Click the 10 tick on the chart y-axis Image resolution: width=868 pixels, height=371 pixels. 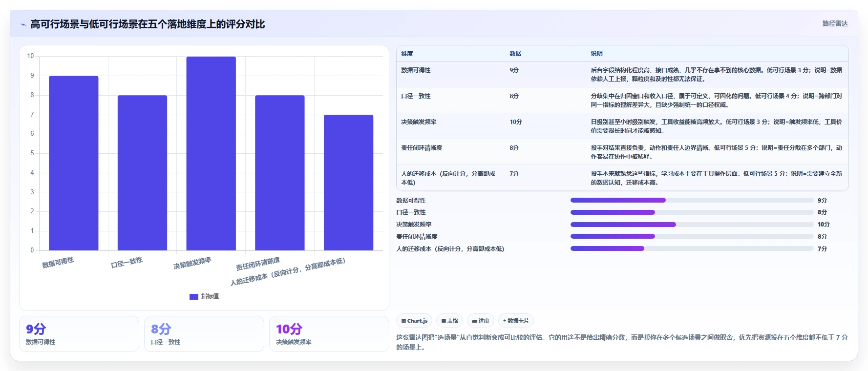[x=30, y=56]
